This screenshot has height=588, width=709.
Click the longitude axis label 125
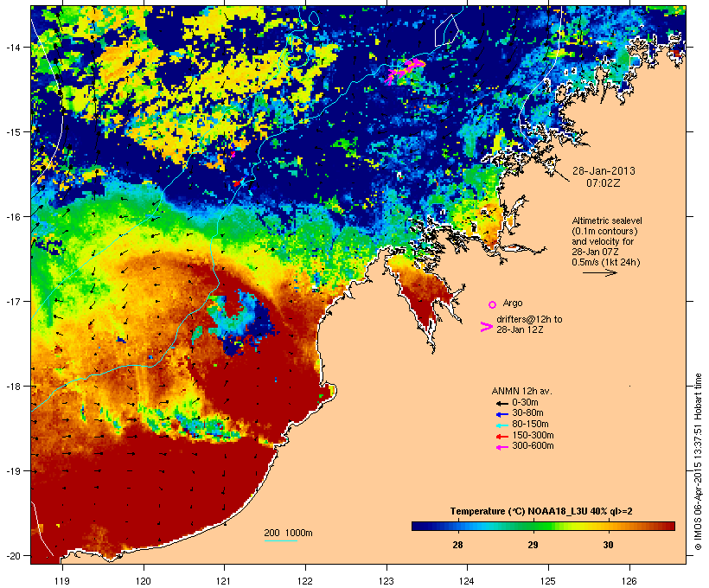pyautogui.click(x=548, y=581)
